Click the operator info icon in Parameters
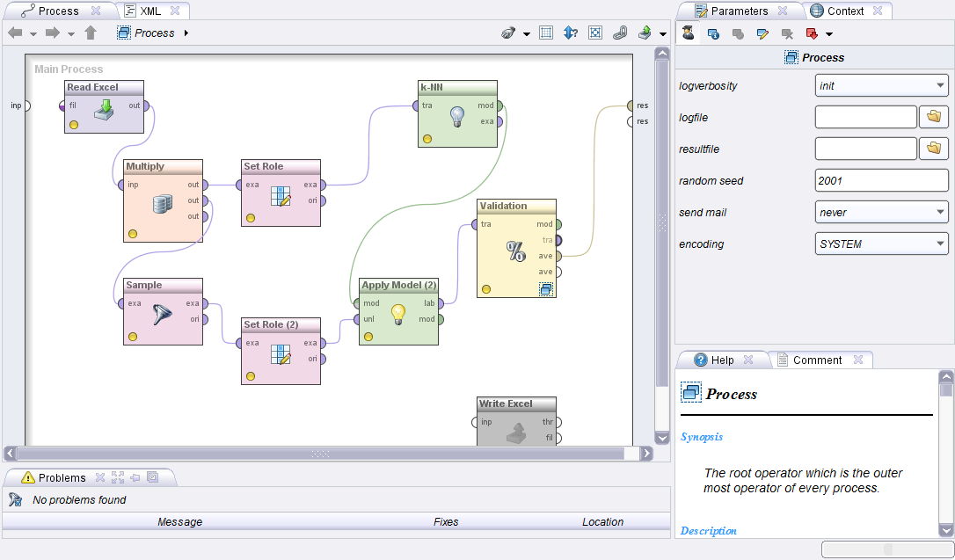955x560 pixels. pyautogui.click(x=713, y=34)
